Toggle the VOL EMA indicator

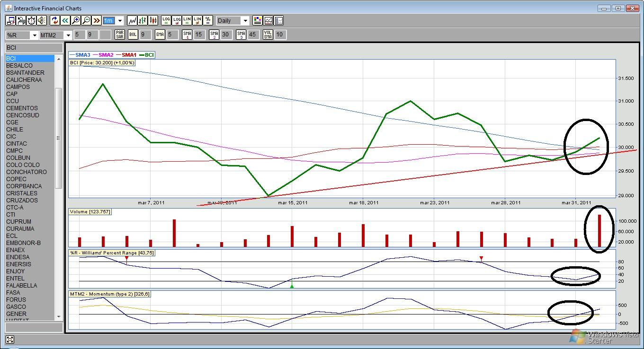268,35
